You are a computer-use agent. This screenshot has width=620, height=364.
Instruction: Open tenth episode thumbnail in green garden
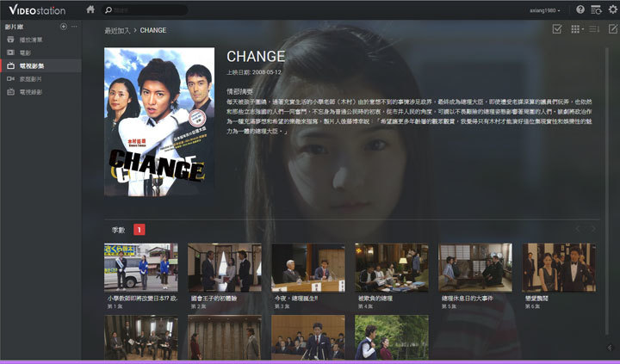click(x=392, y=337)
